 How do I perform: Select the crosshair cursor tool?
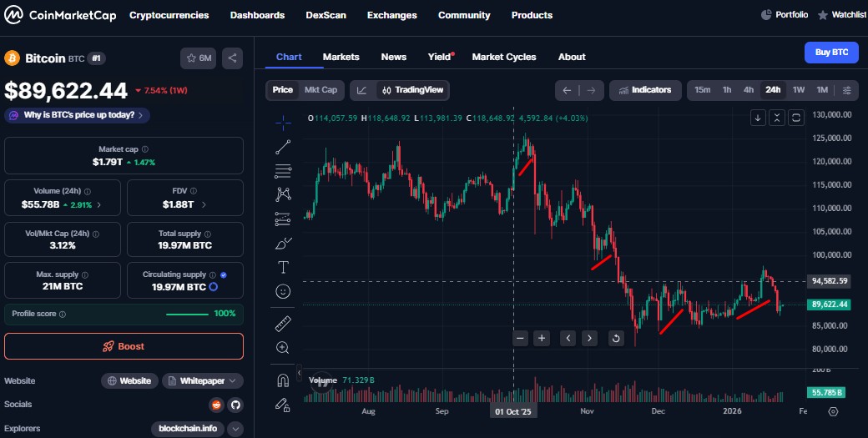pos(283,123)
